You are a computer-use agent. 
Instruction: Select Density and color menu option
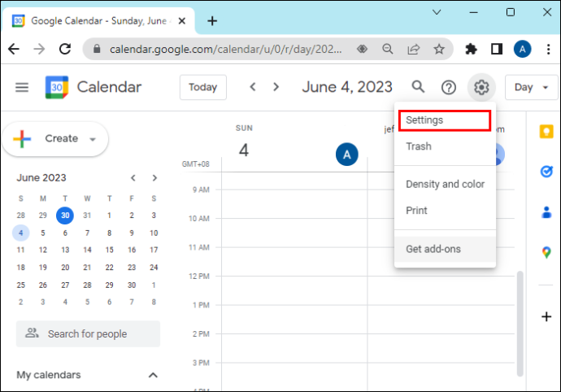pyautogui.click(x=445, y=184)
